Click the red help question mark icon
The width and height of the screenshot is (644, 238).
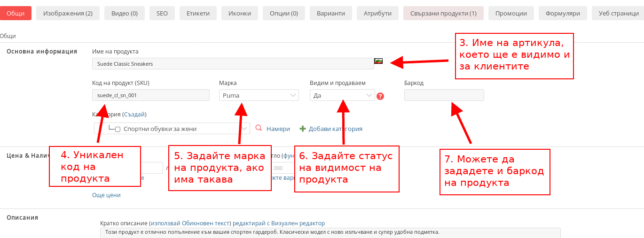[x=380, y=96]
